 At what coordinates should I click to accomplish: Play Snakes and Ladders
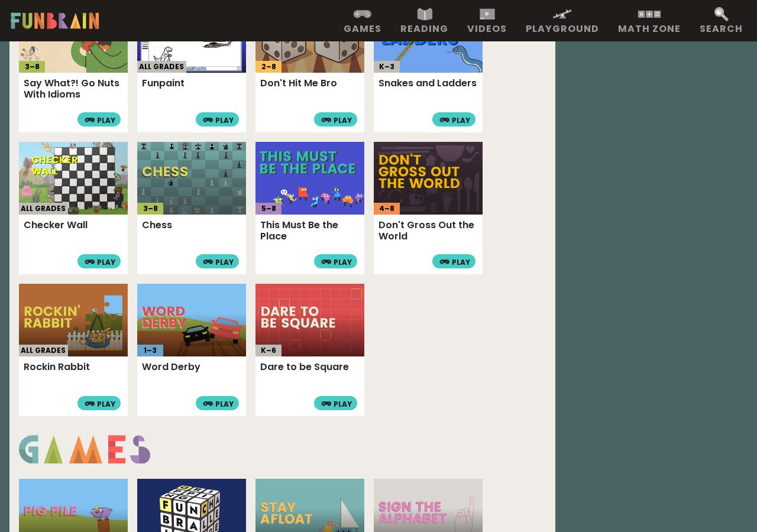click(x=454, y=119)
